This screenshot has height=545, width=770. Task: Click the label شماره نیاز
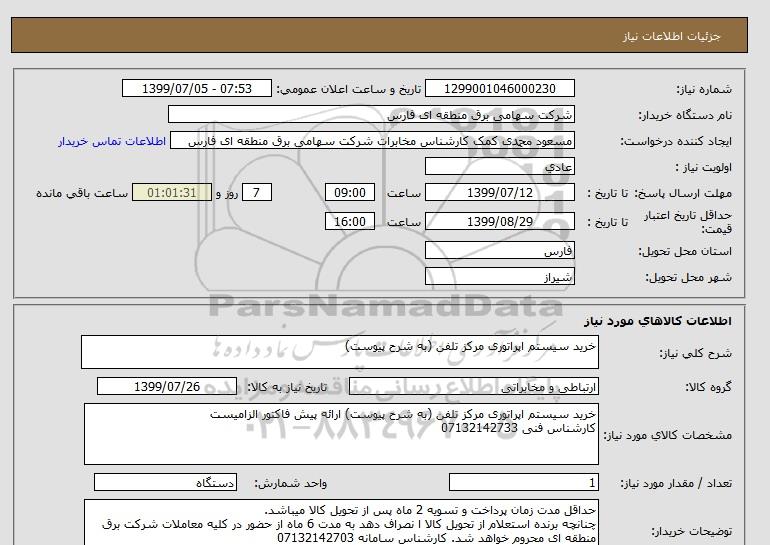tap(704, 89)
